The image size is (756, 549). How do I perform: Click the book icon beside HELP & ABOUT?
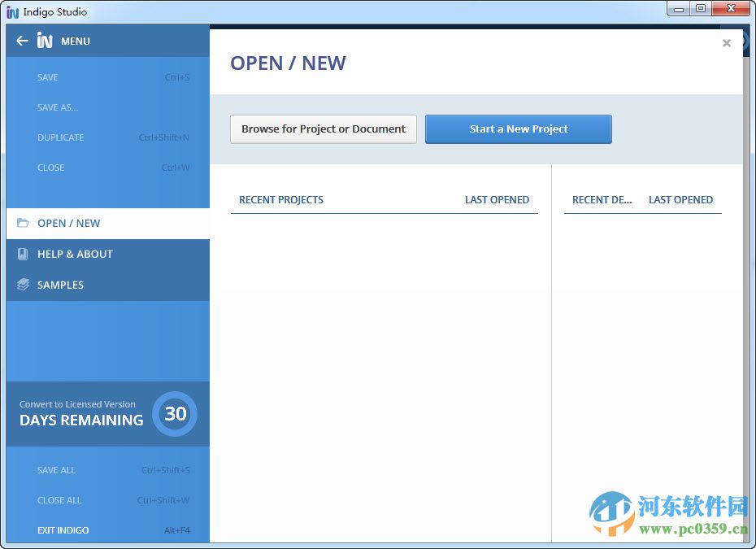pos(23,255)
